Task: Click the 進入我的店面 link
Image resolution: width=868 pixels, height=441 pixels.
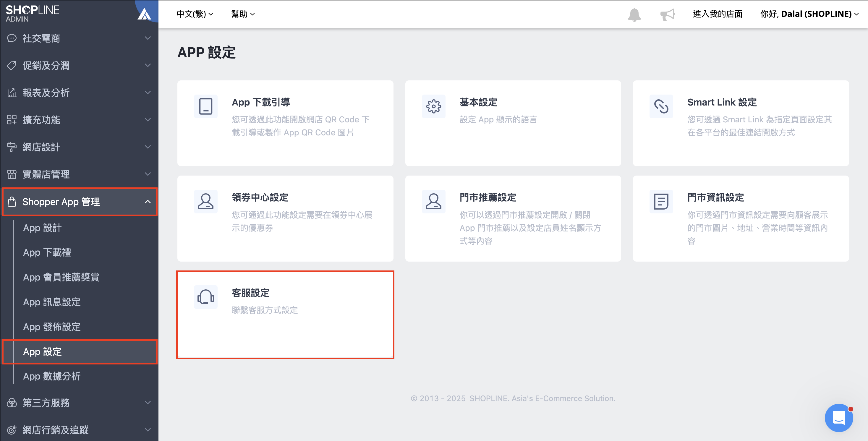Action: click(x=718, y=14)
